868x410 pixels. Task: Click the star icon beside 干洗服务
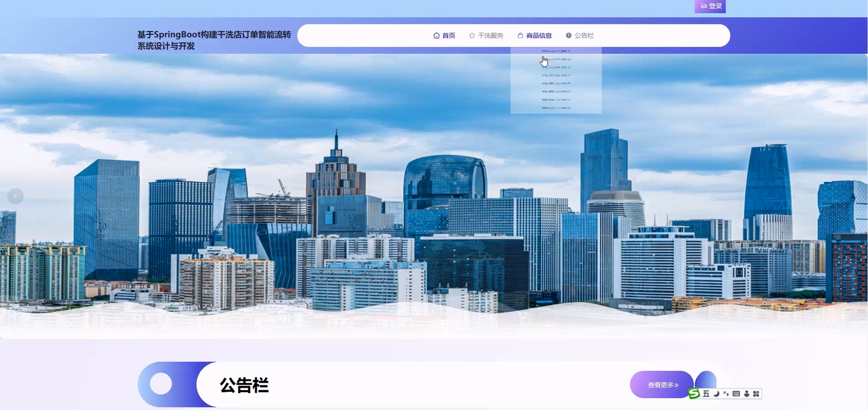click(472, 35)
